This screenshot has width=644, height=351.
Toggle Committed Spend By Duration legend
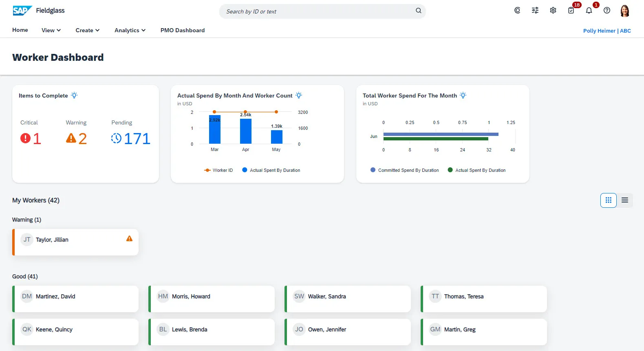click(x=404, y=170)
